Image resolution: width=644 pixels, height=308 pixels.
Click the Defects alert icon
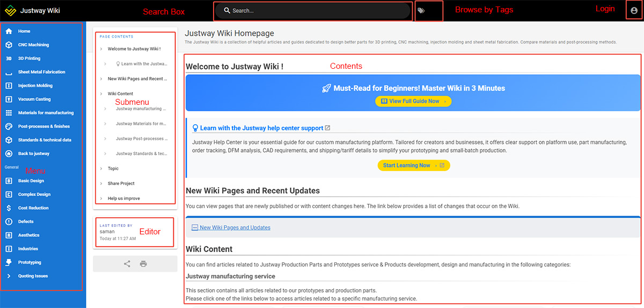click(x=9, y=221)
